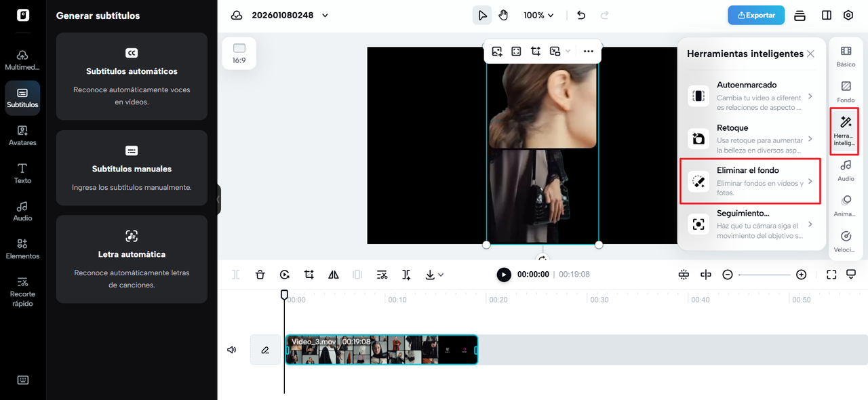This screenshot has height=400, width=868.
Task: Click the Exportar button
Action: click(755, 15)
